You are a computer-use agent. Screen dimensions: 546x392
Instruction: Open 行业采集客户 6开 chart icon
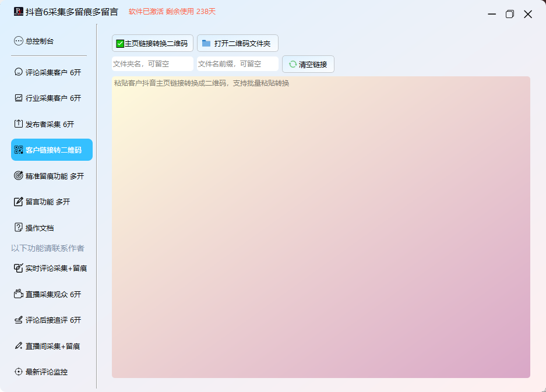point(19,98)
